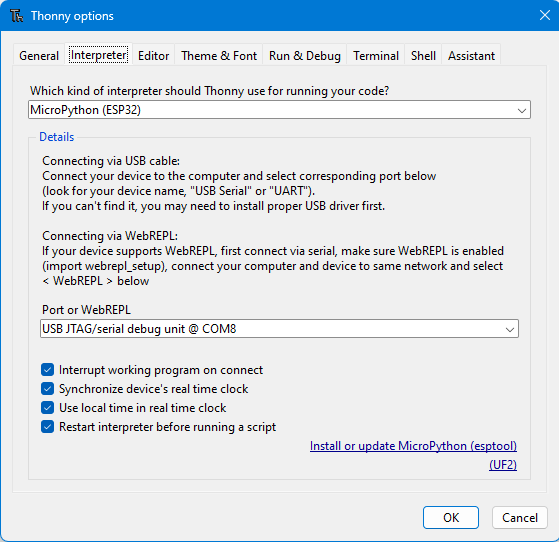Click the 'Connecting via USB cable:' heading
This screenshot has height=542, width=559.
click(x=111, y=161)
